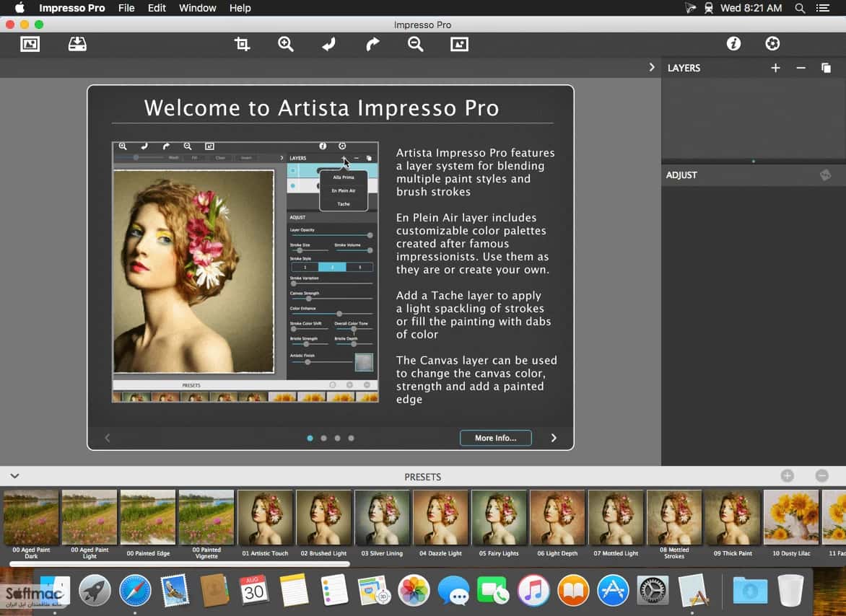The width and height of the screenshot is (846, 616).
Task: Open Safari from the Dock
Action: point(135,591)
